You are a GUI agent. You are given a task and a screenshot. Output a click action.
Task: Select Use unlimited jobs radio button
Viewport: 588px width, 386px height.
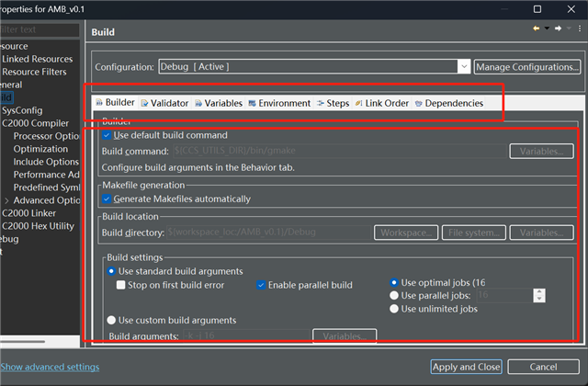tap(395, 309)
